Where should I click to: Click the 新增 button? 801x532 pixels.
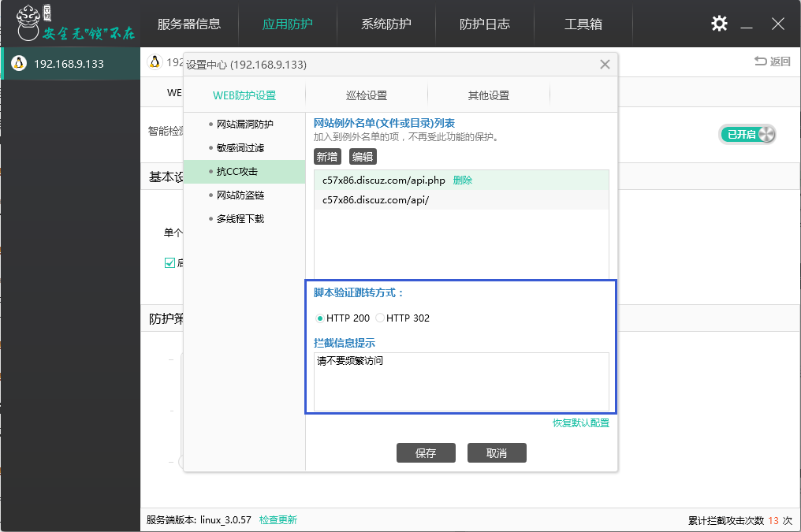[x=327, y=157]
